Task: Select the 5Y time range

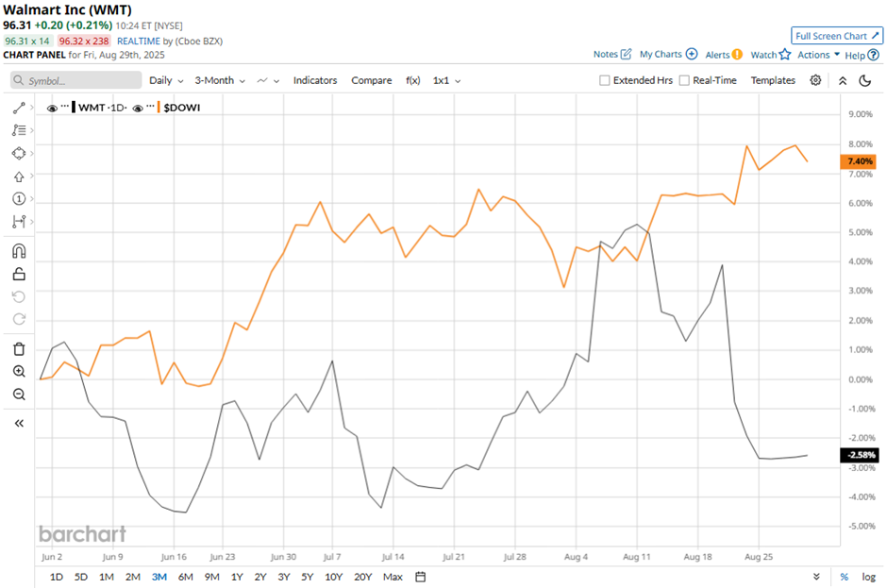Action: point(308,577)
